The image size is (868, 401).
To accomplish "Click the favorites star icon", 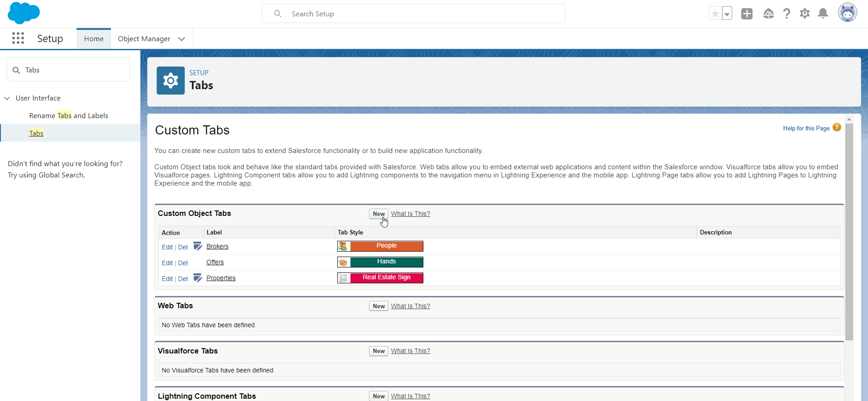I will click(715, 14).
